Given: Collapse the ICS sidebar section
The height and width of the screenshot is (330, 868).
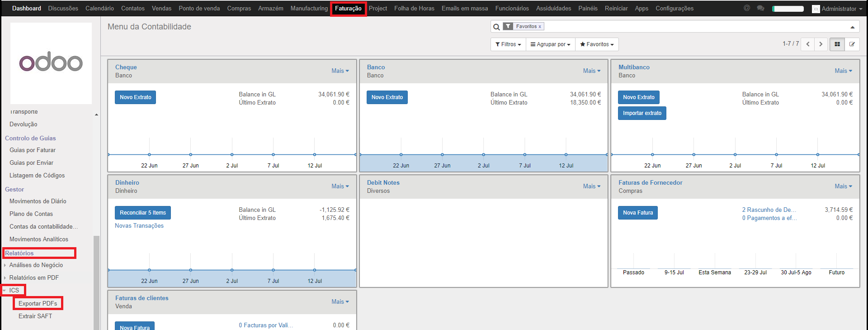Looking at the screenshot, I should coord(14,290).
